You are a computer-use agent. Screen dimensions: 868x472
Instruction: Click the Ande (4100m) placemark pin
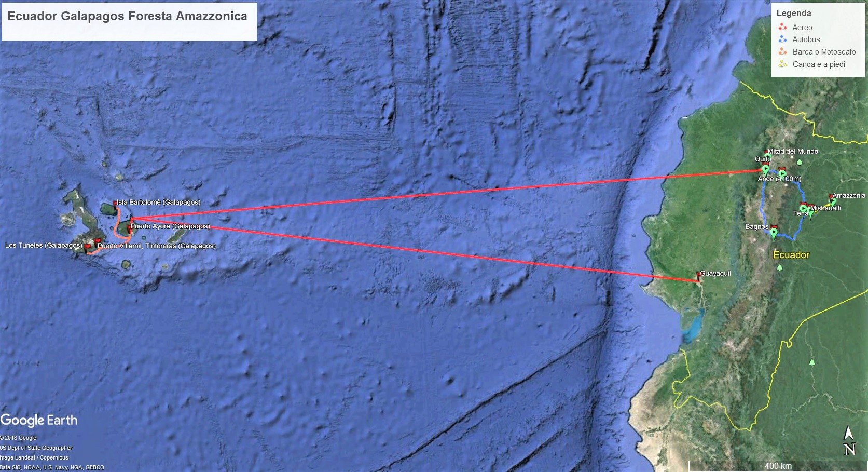coord(782,174)
